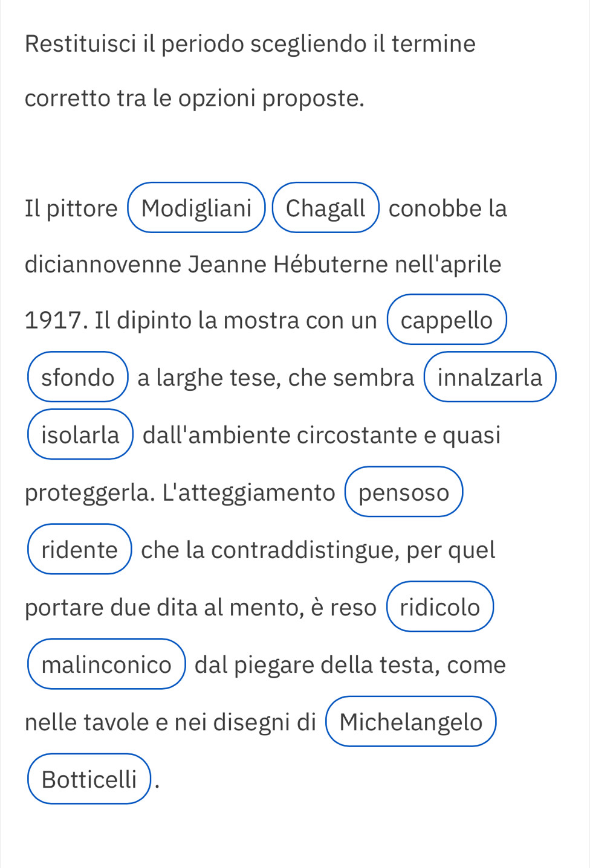Image resolution: width=590 pixels, height=868 pixels.
Task: Click the 'corretto tra le opzioni proposte' line
Action: 195,98
